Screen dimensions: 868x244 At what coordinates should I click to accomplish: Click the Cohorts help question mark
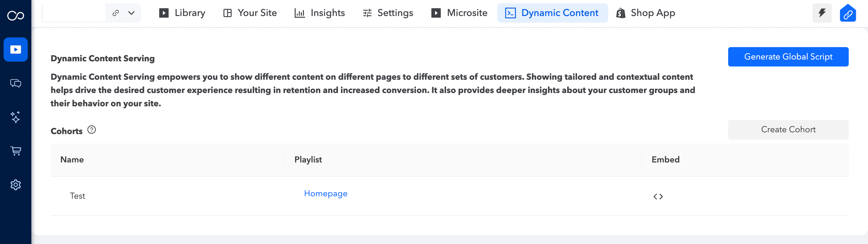92,130
